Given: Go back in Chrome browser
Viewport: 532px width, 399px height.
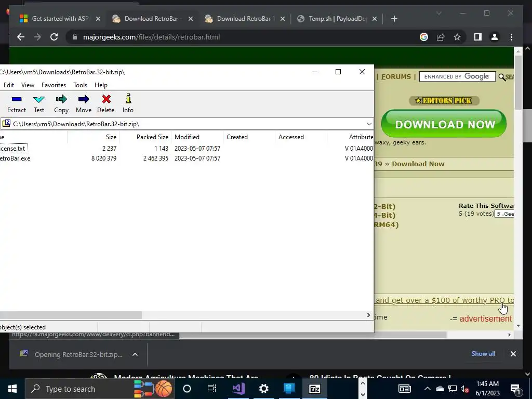Looking at the screenshot, I should click(x=21, y=37).
